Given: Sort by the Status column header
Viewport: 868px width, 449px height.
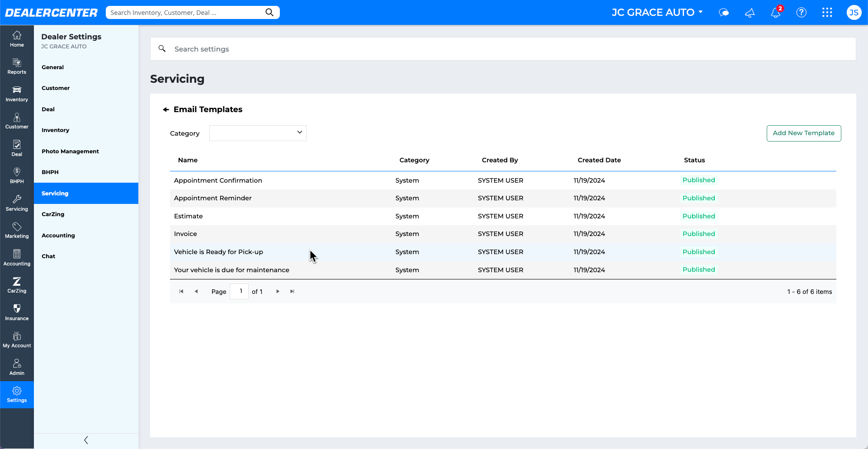Looking at the screenshot, I should click(x=694, y=160).
